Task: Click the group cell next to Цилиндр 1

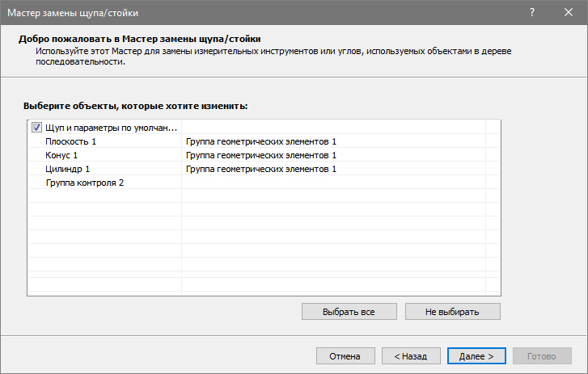Action: [260, 169]
